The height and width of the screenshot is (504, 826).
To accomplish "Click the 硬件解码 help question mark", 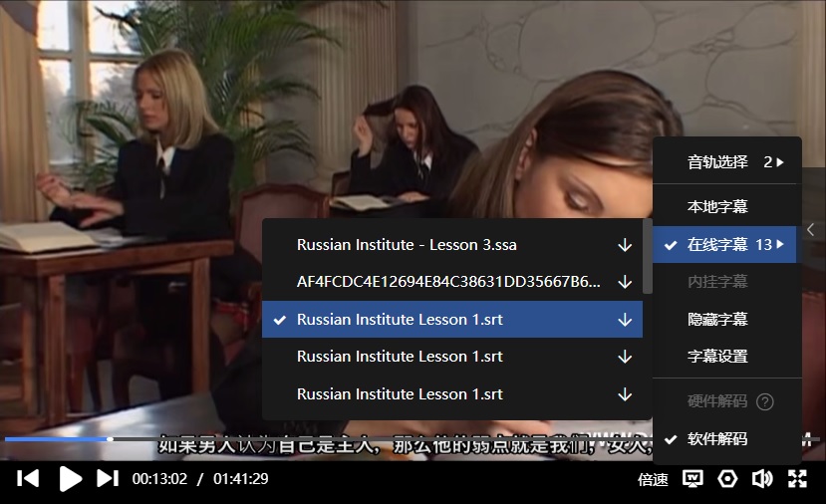I will [765, 401].
